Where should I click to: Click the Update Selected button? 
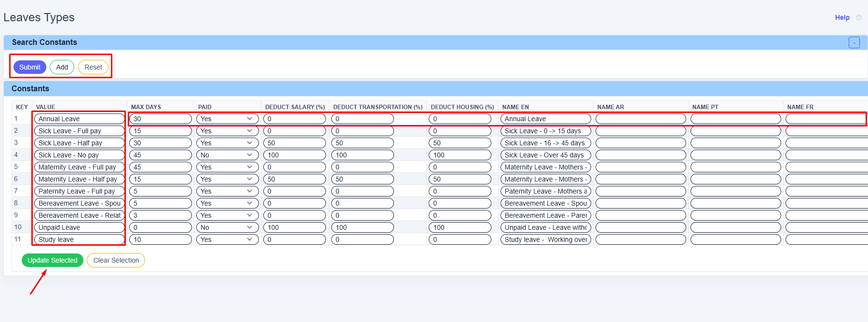pyautogui.click(x=53, y=260)
